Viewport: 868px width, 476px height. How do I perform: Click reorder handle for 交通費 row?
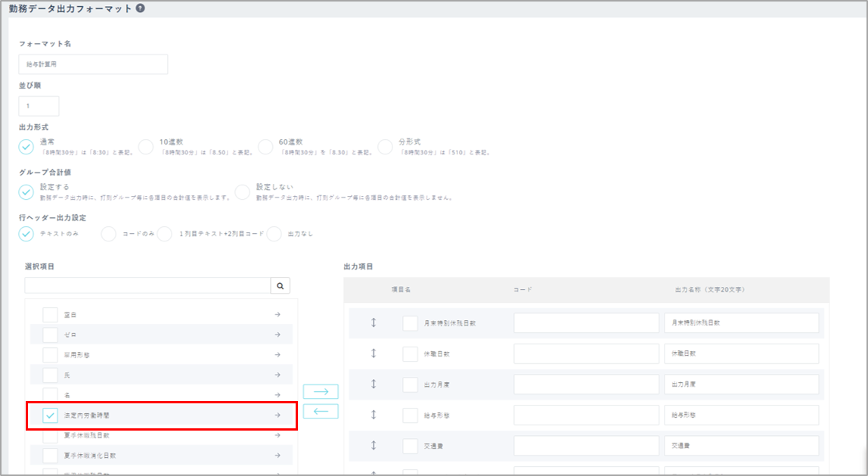[x=374, y=446]
